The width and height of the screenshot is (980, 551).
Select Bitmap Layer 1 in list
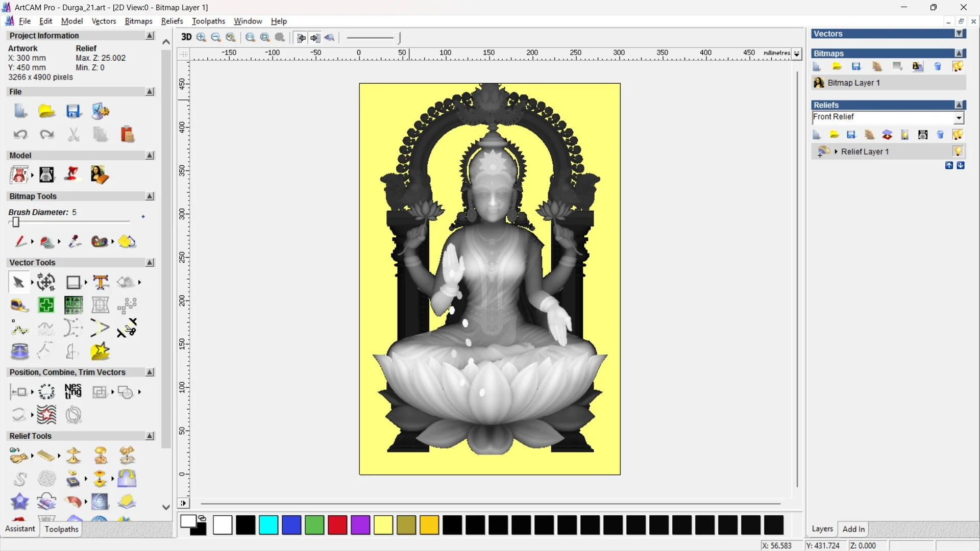853,83
